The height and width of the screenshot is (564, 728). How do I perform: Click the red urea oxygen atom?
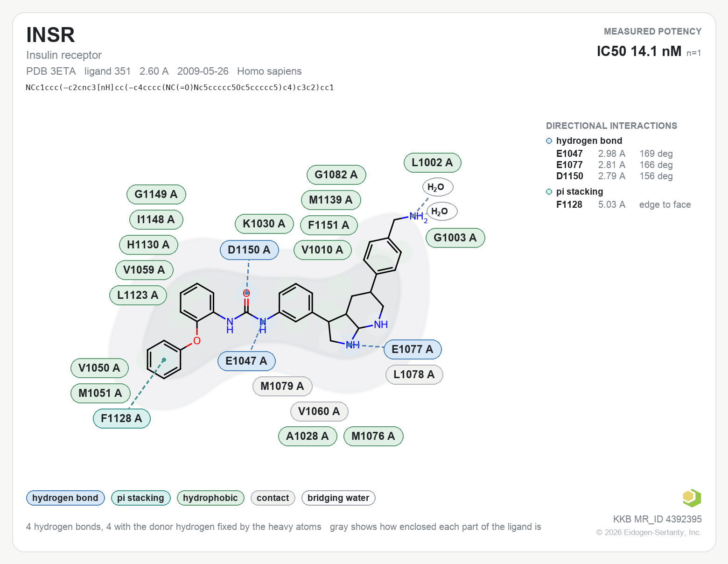click(x=246, y=293)
